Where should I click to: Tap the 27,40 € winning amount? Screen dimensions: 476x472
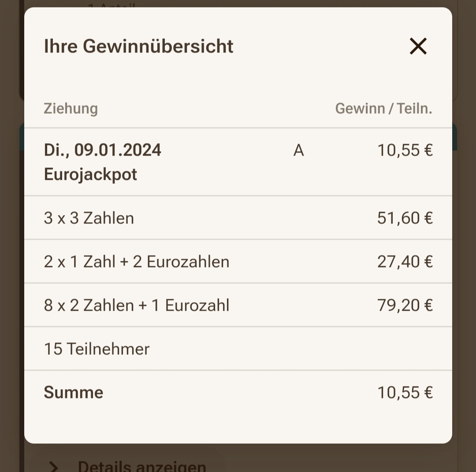(x=405, y=262)
